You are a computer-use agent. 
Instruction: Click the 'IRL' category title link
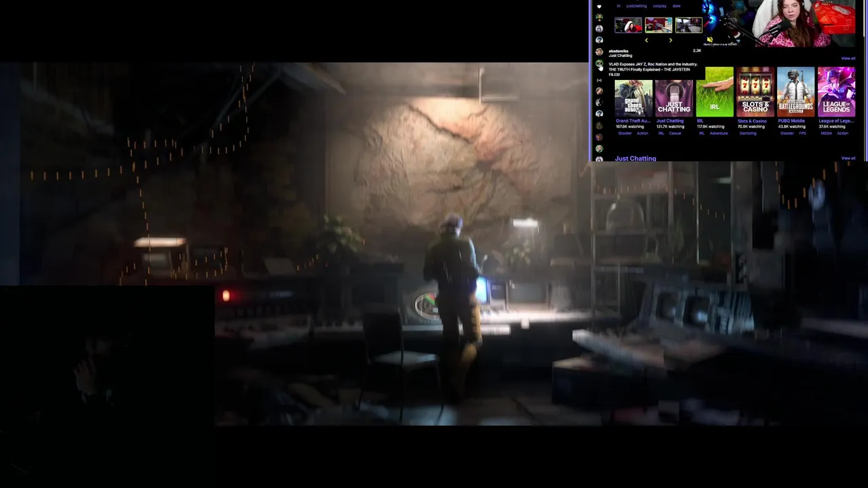pos(700,121)
